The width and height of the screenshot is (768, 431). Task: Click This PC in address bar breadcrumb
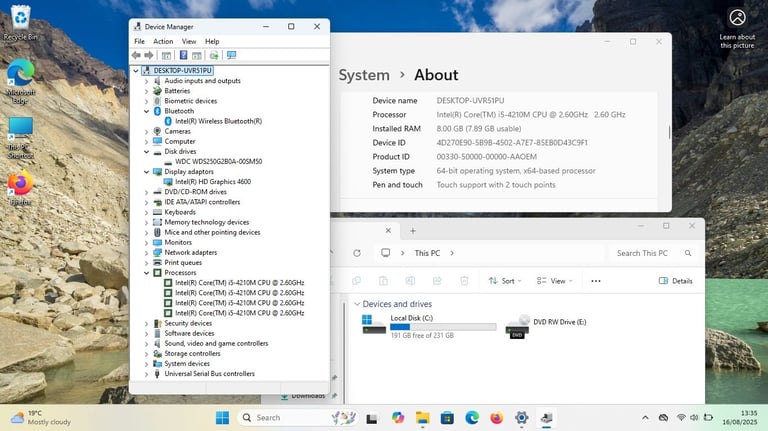pyautogui.click(x=427, y=253)
